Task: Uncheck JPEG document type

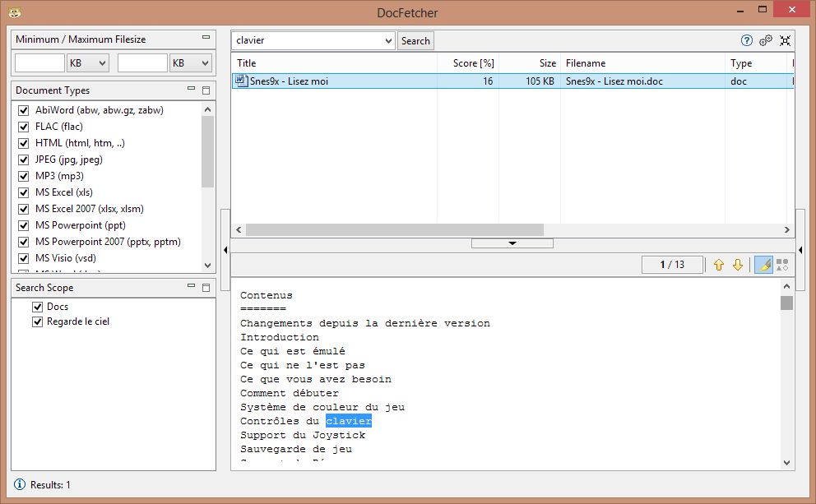Action: click(x=23, y=160)
